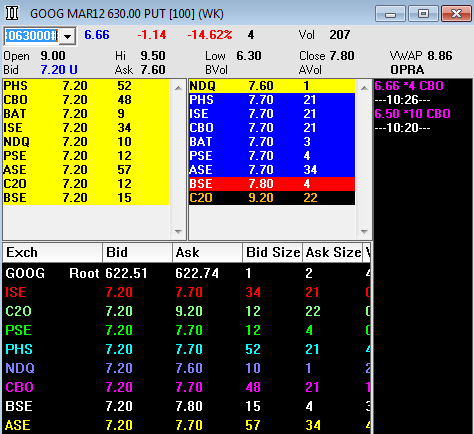Screen dimensions: 474x434
Task: Close the GOOG option window
Action: click(x=456, y=14)
